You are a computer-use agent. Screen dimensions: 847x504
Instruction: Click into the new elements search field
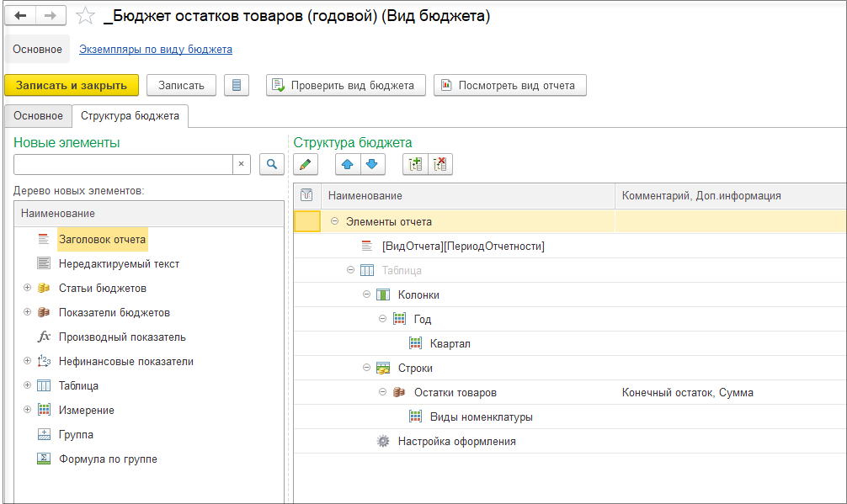coord(122,165)
